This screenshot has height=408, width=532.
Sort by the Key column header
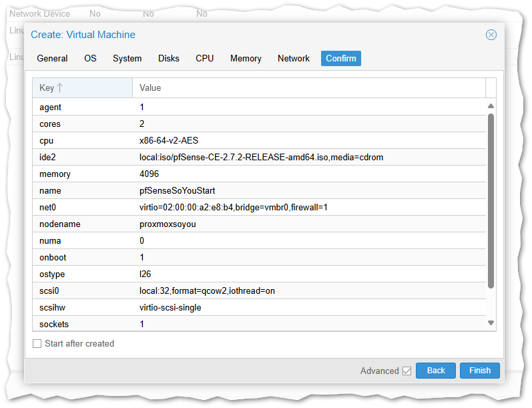82,87
